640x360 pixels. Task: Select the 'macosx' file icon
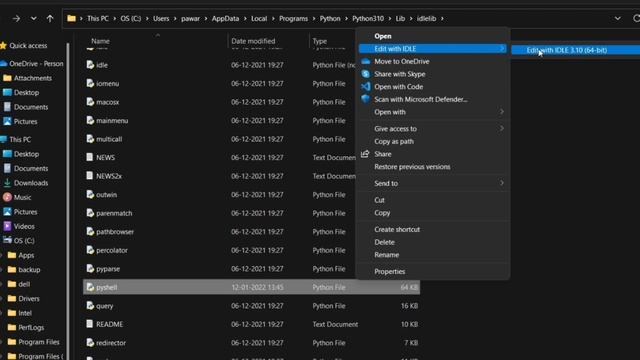90,102
